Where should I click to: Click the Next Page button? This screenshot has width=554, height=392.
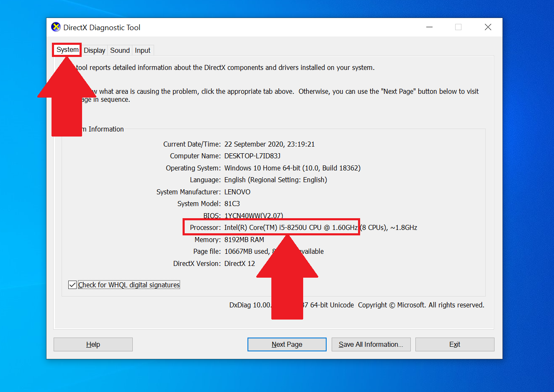(286, 344)
